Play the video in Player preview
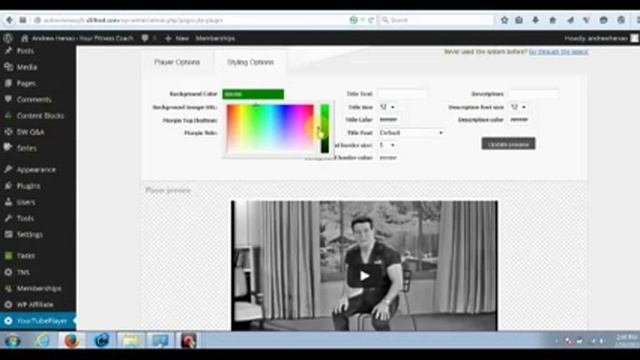640x360 pixels. click(364, 276)
